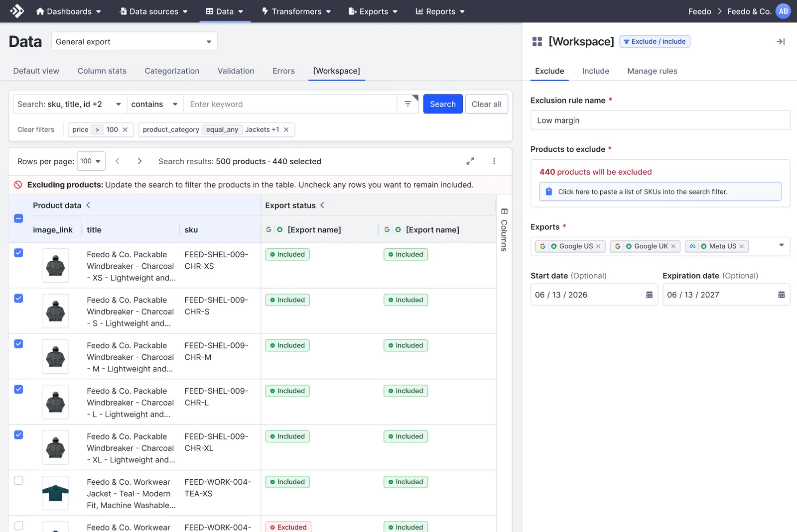The width and height of the screenshot is (797, 532).
Task: Open Start date calendar picker
Action: click(x=649, y=295)
